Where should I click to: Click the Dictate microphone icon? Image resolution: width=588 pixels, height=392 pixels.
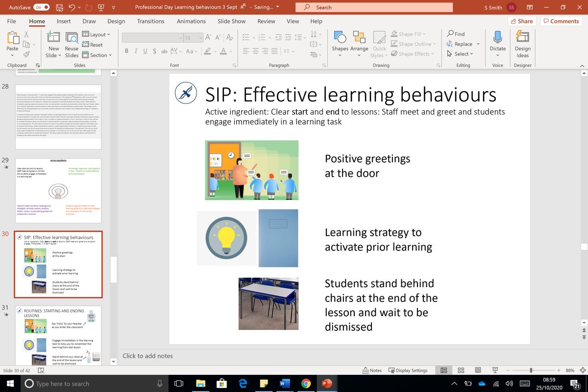tap(498, 37)
